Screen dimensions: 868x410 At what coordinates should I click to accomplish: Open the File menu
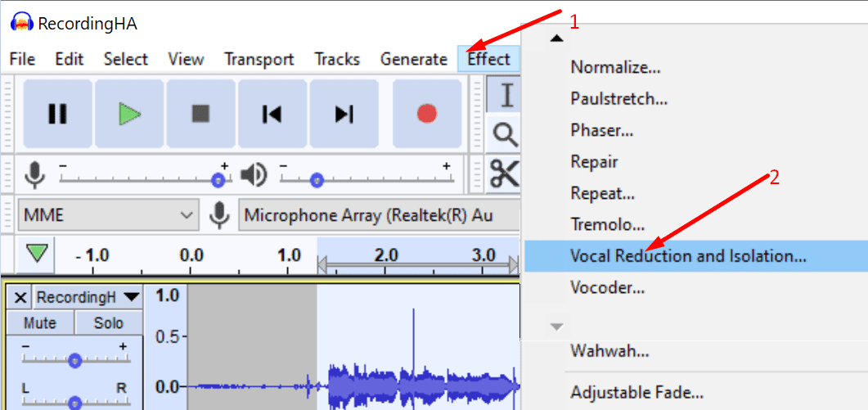tap(23, 59)
